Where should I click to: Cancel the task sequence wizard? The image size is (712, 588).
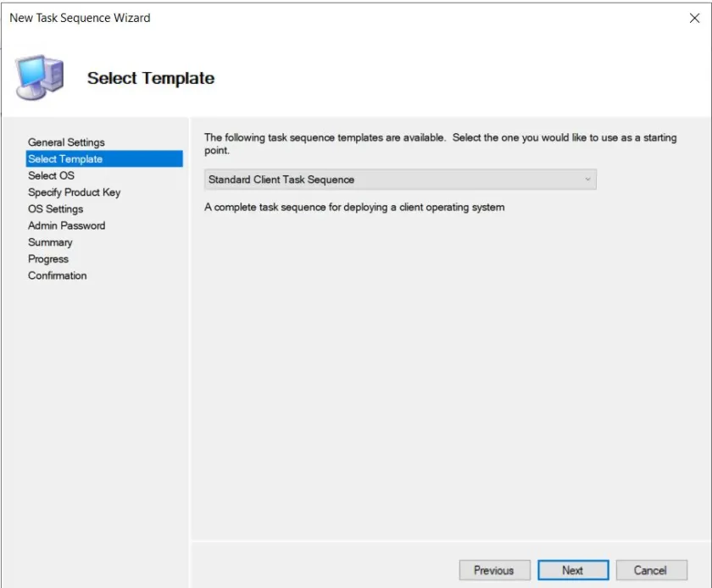point(650,570)
